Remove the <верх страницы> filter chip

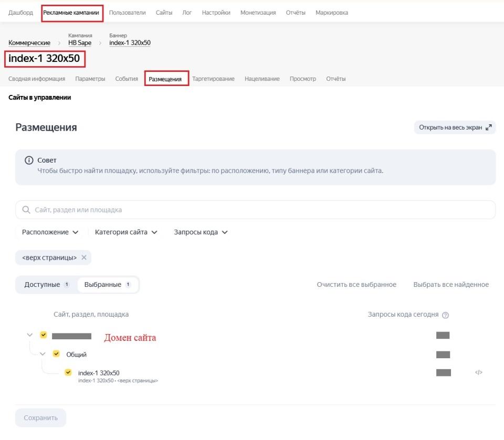pyautogui.click(x=84, y=257)
